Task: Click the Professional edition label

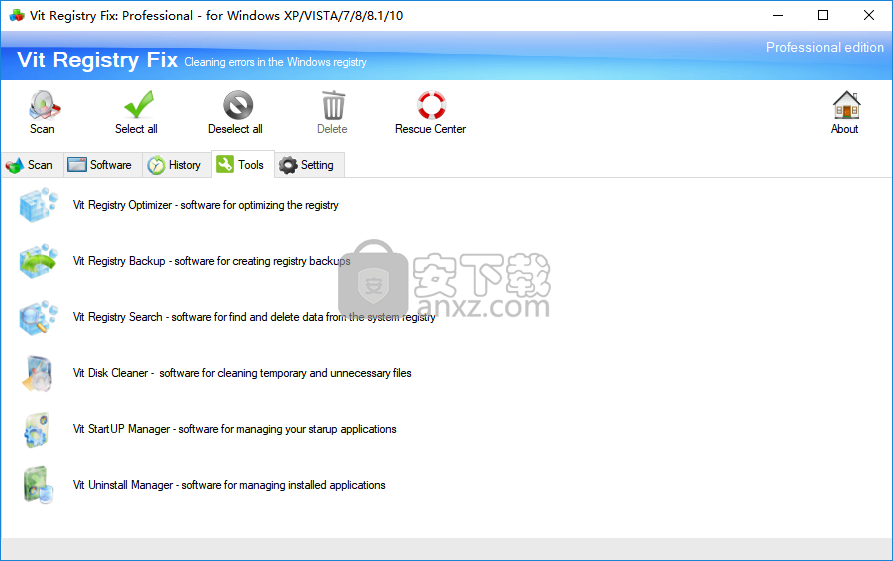Action: pos(824,47)
